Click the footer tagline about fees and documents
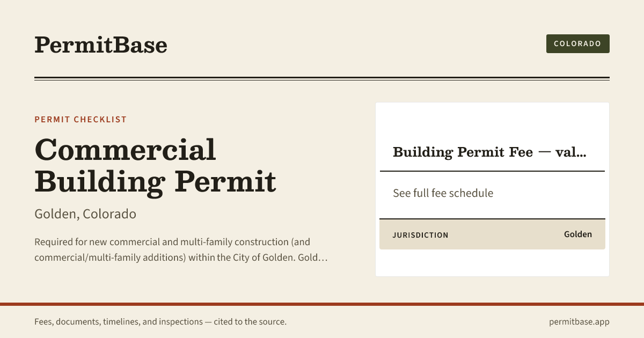This screenshot has width=644, height=338. click(160, 322)
